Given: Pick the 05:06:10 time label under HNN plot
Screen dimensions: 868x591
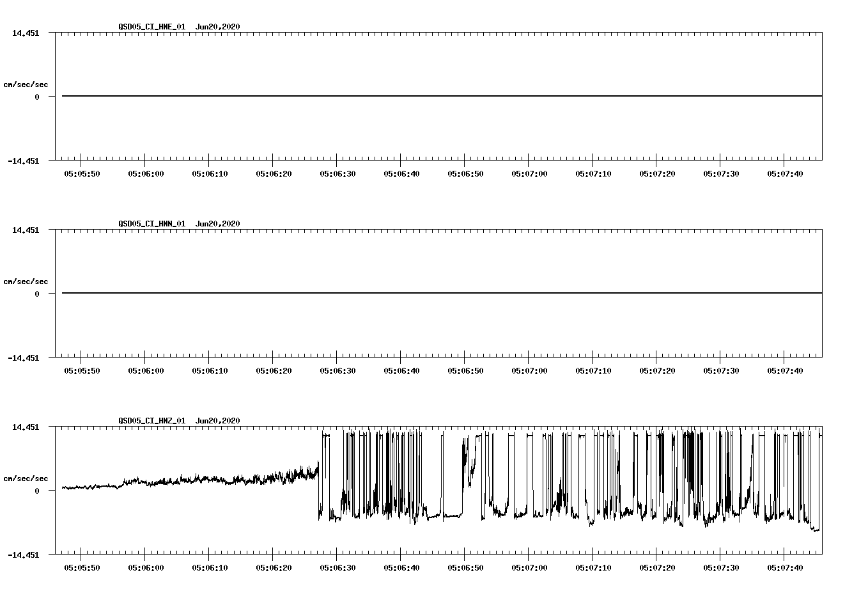Looking at the screenshot, I should (x=210, y=371).
